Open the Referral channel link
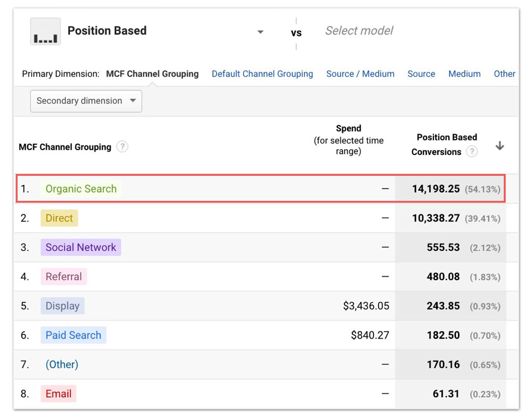This screenshot has height=418, width=532. click(64, 276)
